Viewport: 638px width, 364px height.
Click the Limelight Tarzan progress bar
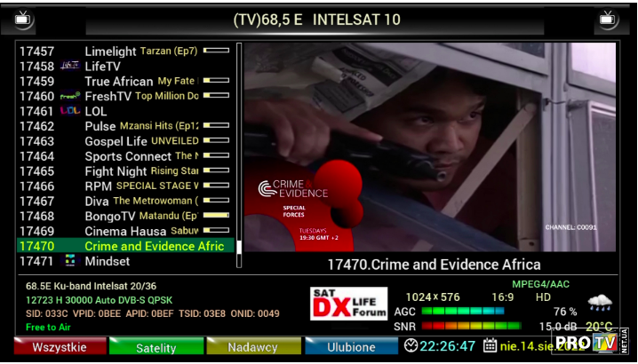216,51
